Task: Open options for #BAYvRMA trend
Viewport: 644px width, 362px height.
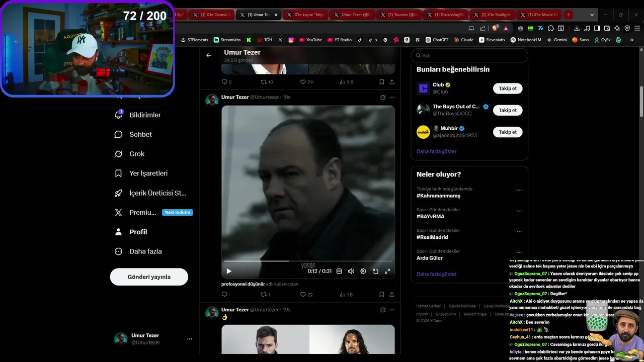Action: click(519, 211)
